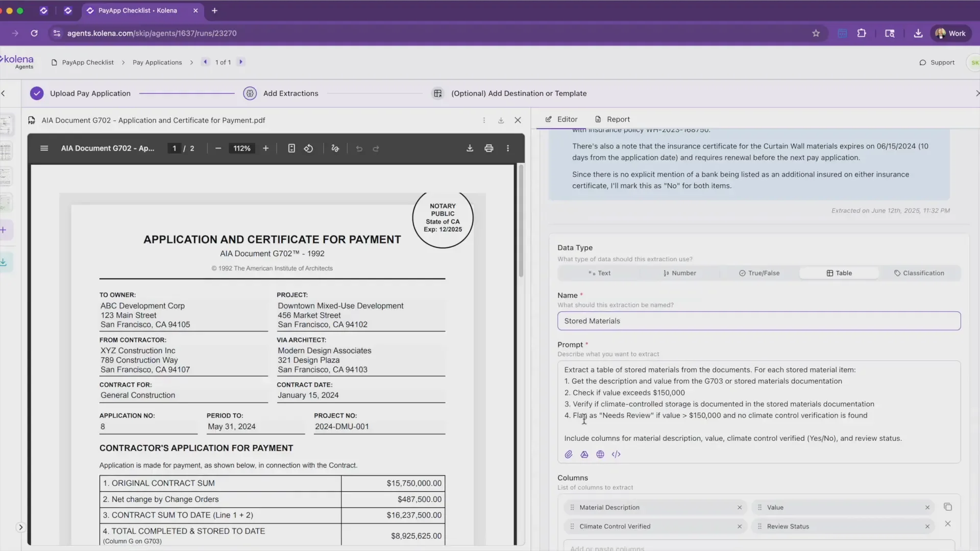
Task: Attach a file using the paperclip icon
Action: (569, 454)
